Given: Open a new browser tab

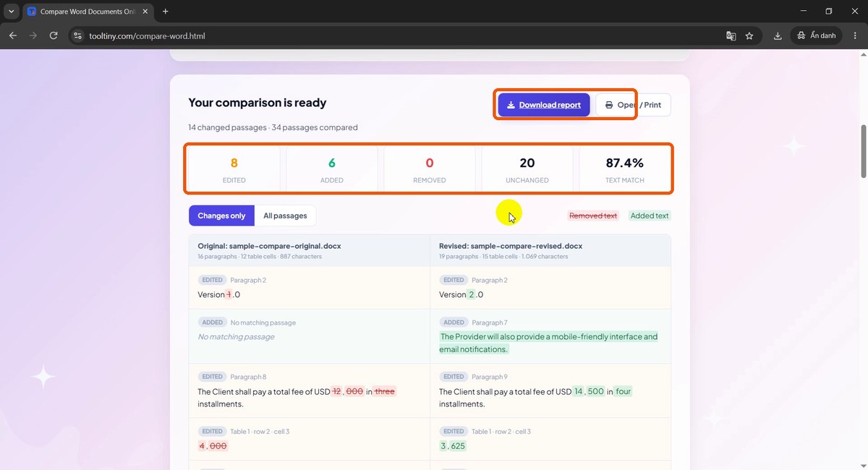Looking at the screenshot, I should [x=166, y=12].
